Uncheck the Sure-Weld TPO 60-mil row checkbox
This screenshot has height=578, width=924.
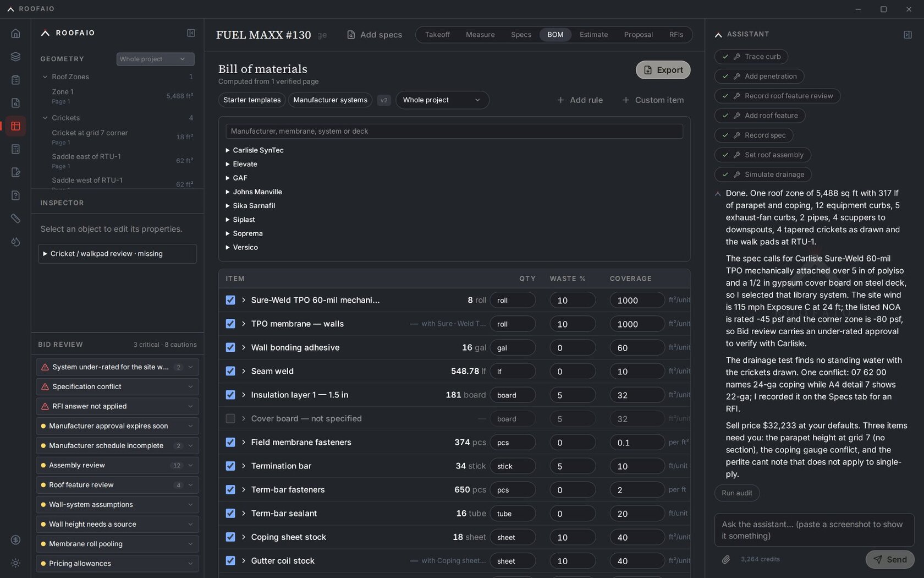tap(230, 300)
